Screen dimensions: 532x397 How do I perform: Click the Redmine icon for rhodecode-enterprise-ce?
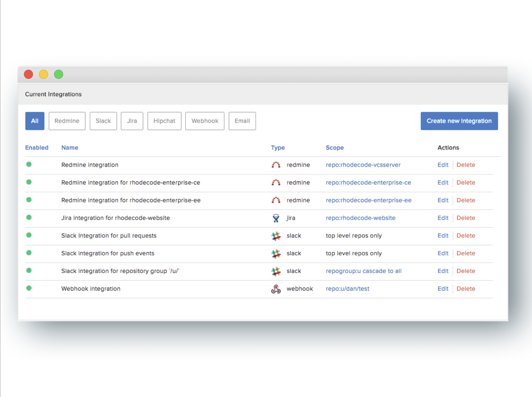[276, 183]
